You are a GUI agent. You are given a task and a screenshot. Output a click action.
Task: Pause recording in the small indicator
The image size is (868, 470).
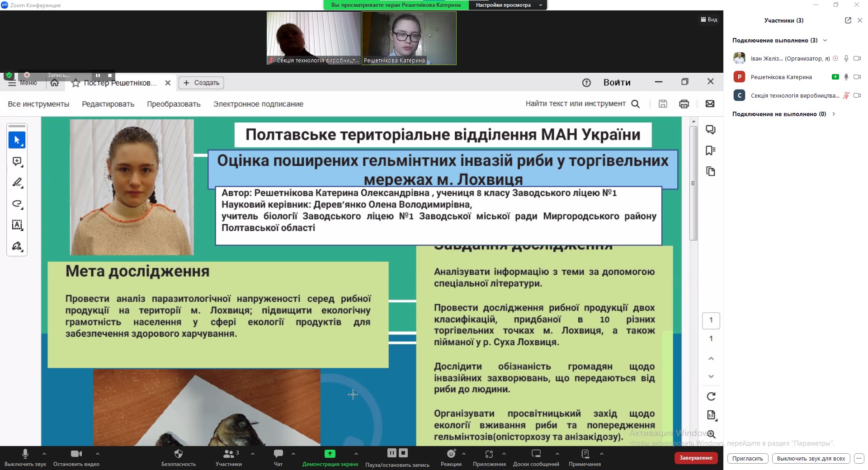[98, 75]
